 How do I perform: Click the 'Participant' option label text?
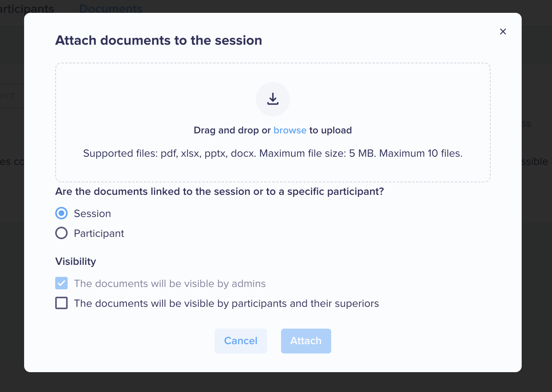[99, 233]
